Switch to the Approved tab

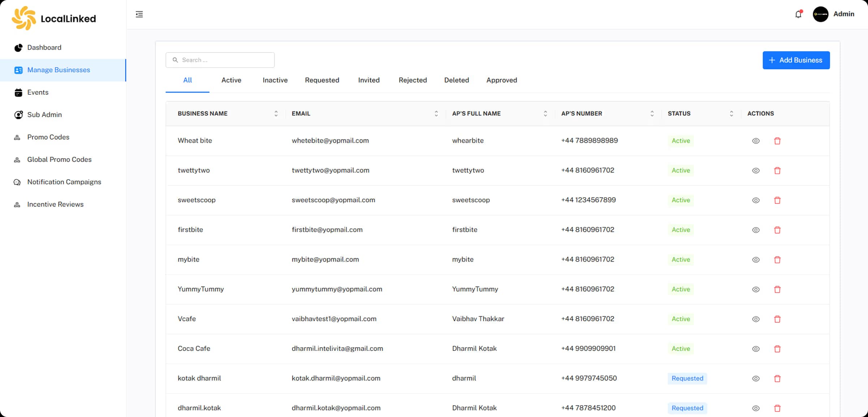(502, 80)
